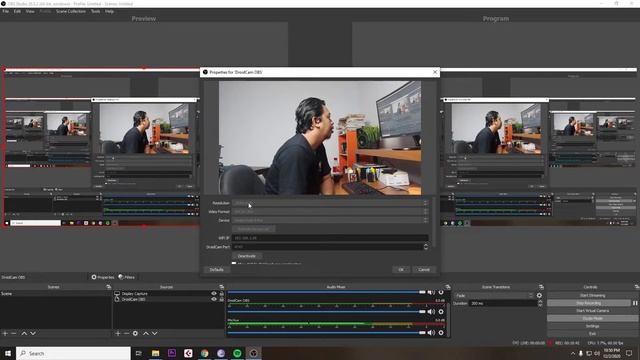Pop out the Scene Transitions dock
This screenshot has width=640, height=360.
pos(541,287)
